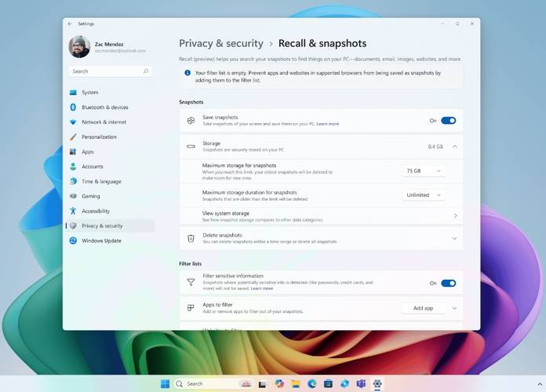Expand the Delete snapshots section
The height and width of the screenshot is (392, 546).
(454, 238)
